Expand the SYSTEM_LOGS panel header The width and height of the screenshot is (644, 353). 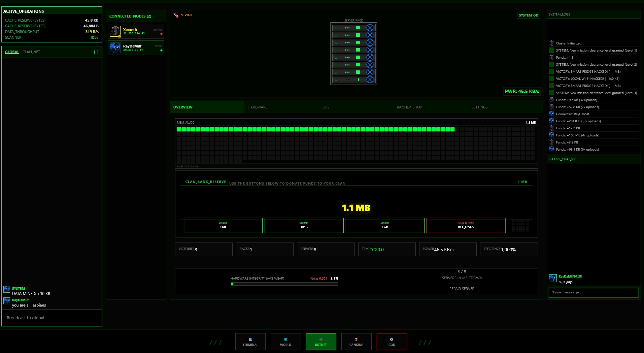[594, 14]
